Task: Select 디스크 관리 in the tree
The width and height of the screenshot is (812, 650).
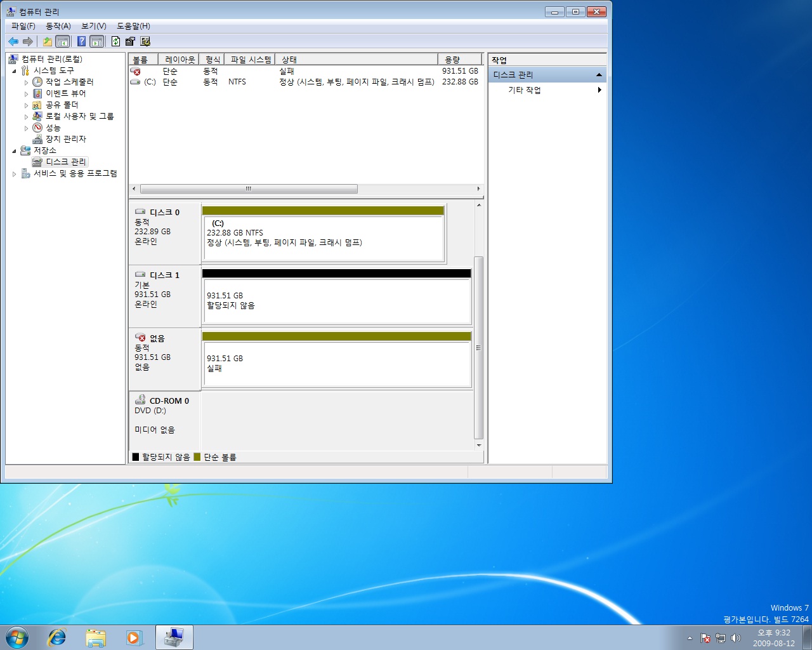Action: [x=65, y=162]
